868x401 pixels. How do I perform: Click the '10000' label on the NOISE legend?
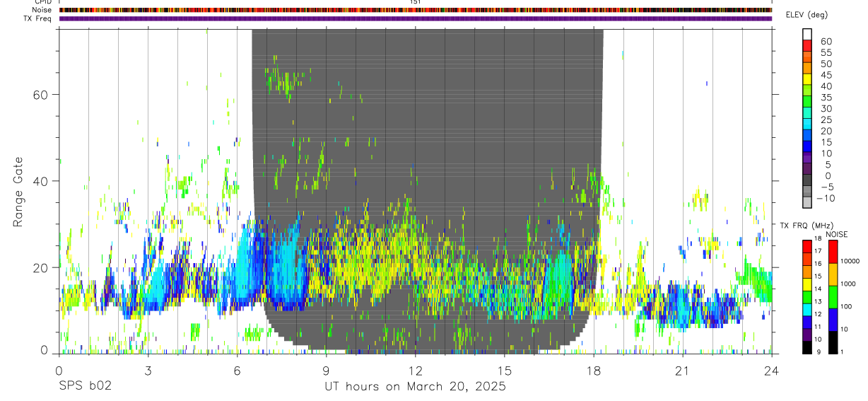point(850,261)
